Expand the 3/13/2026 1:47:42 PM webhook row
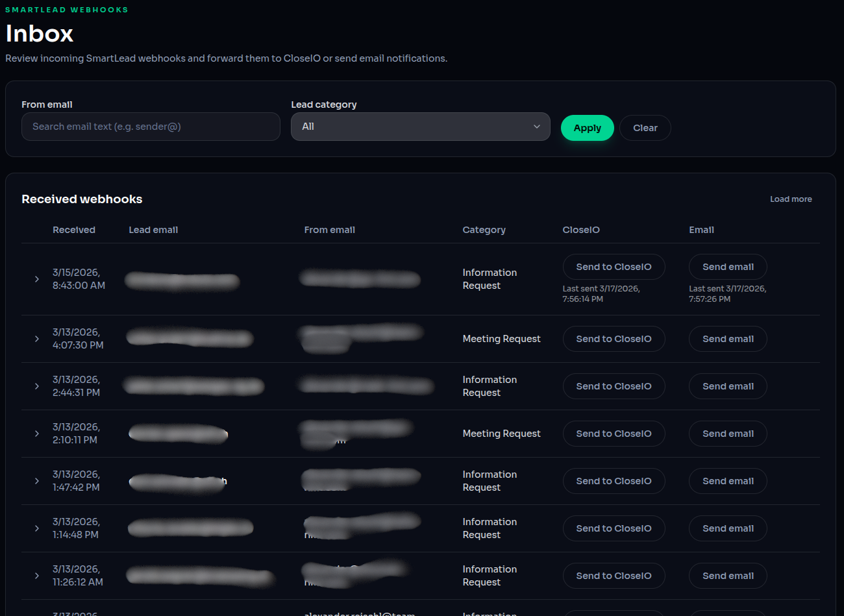The width and height of the screenshot is (844, 616). [37, 481]
